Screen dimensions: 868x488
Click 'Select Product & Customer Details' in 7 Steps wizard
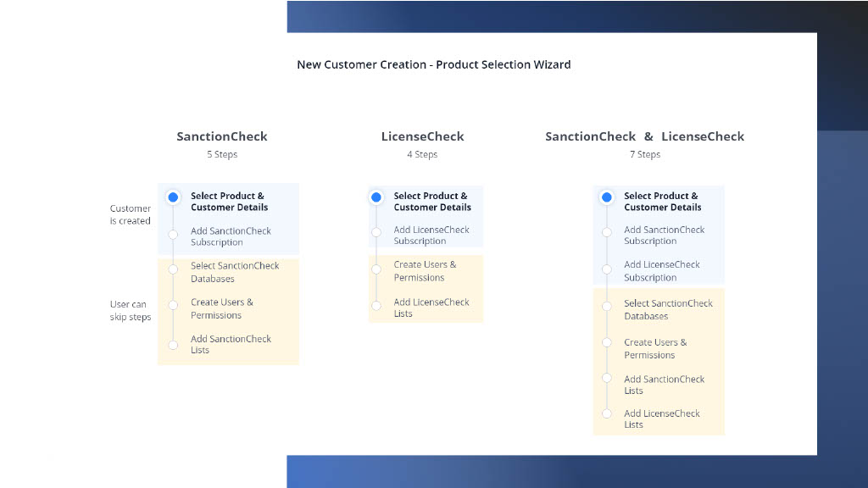663,202
